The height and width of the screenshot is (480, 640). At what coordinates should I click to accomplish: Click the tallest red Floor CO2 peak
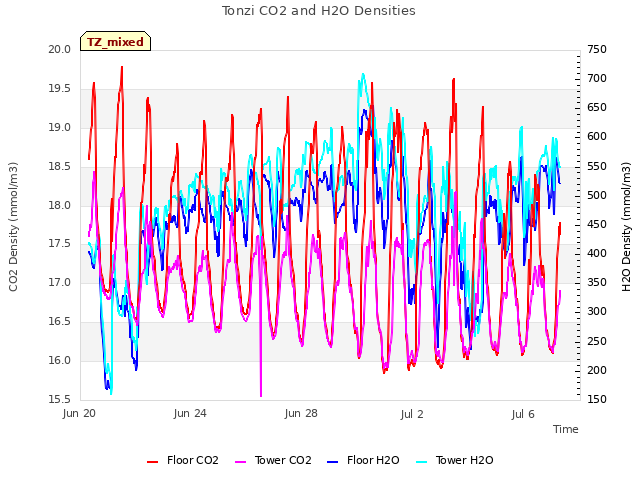click(122, 69)
